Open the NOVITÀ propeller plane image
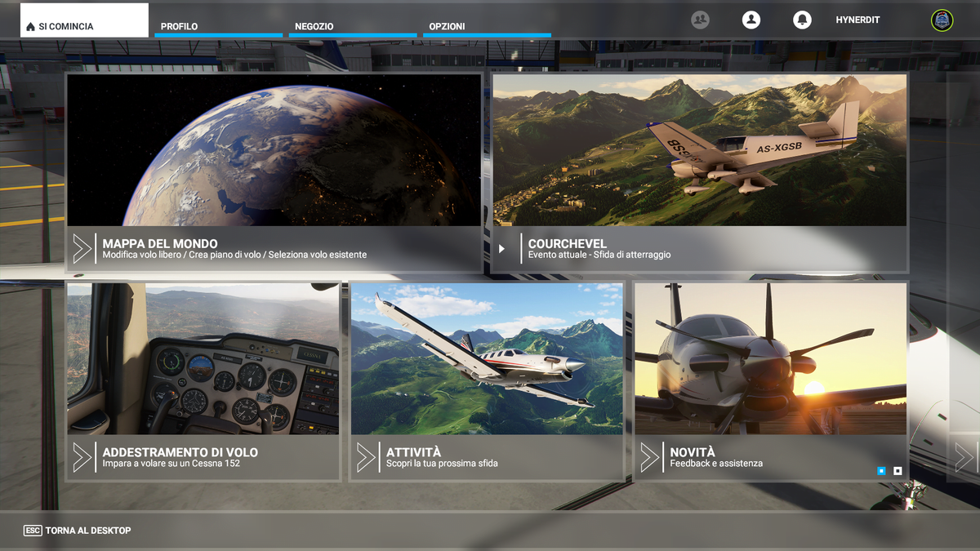980x551 pixels. [771, 359]
